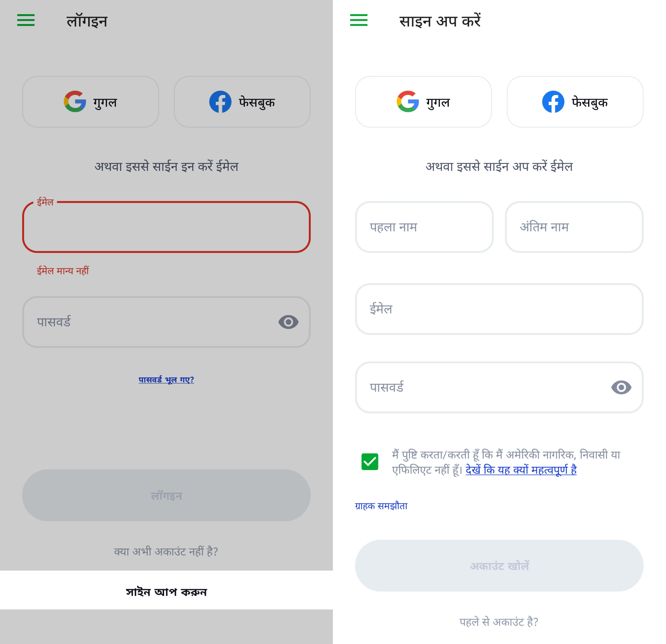Uncheck the non-US citizen confirmation checkbox

tap(370, 462)
